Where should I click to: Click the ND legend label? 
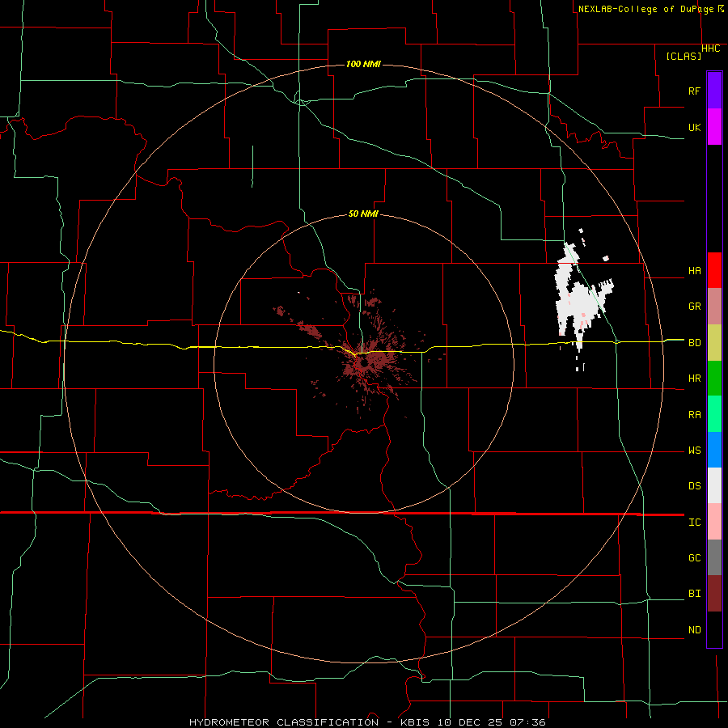point(694,630)
